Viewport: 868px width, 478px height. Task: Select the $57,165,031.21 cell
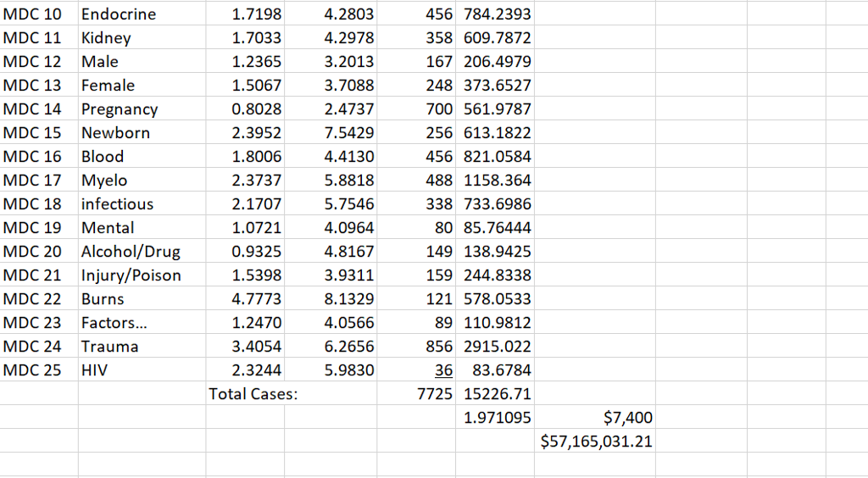(x=595, y=442)
